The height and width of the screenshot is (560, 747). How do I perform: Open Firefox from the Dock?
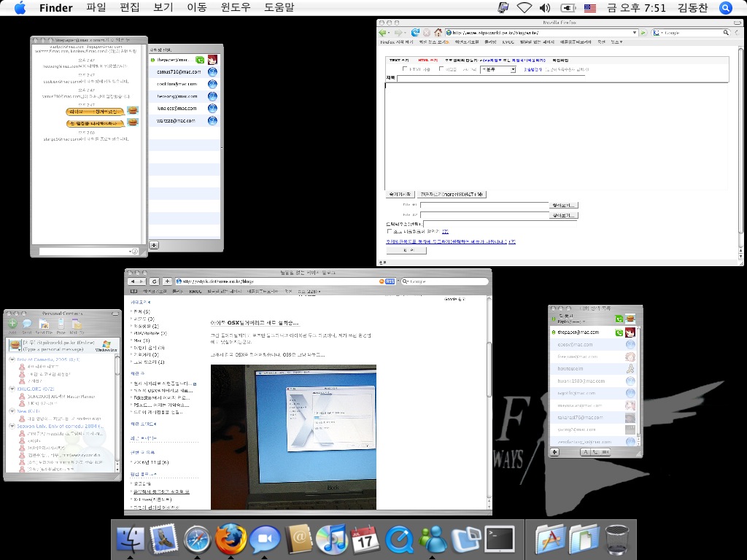pyautogui.click(x=231, y=540)
